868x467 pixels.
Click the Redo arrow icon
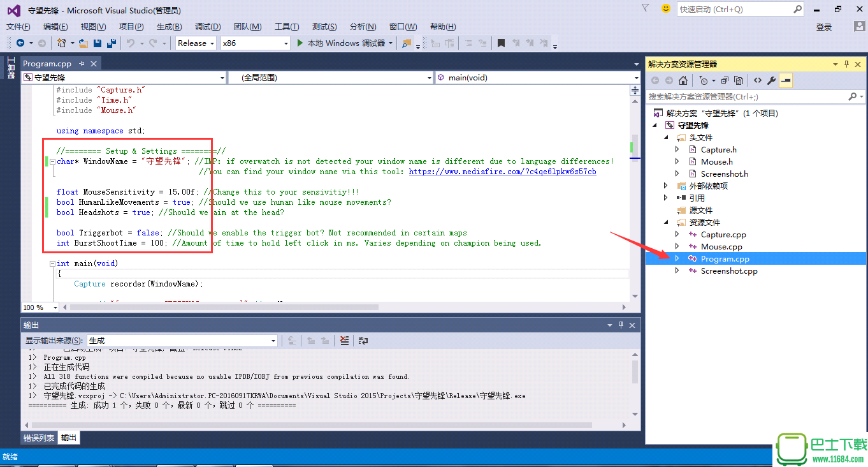(153, 43)
